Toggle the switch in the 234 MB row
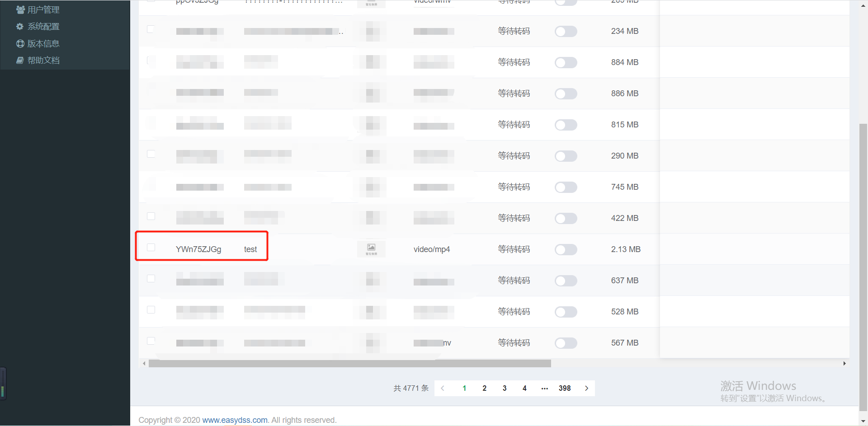The height and width of the screenshot is (426, 868). tap(566, 31)
